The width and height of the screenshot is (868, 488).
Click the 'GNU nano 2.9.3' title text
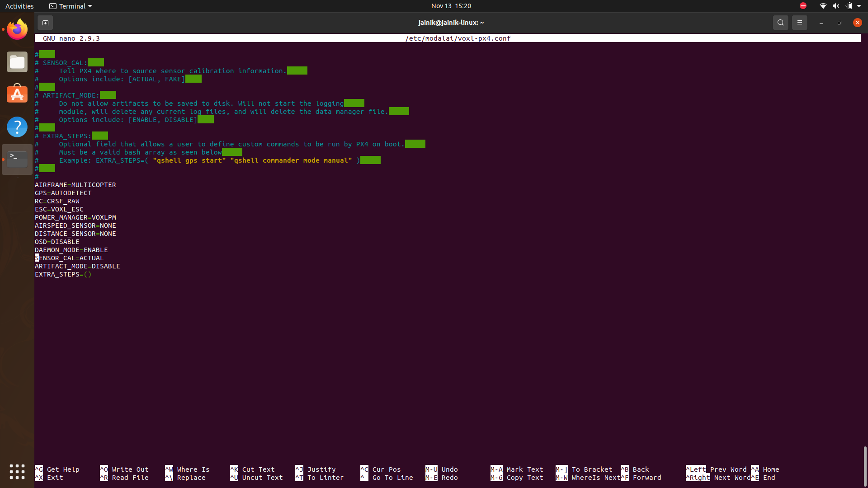coord(71,38)
